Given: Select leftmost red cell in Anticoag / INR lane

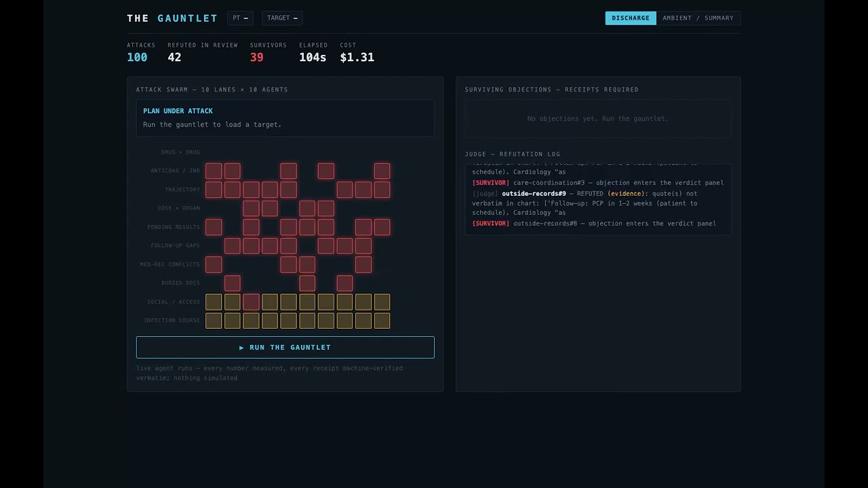Looking at the screenshot, I should pyautogui.click(x=214, y=171).
